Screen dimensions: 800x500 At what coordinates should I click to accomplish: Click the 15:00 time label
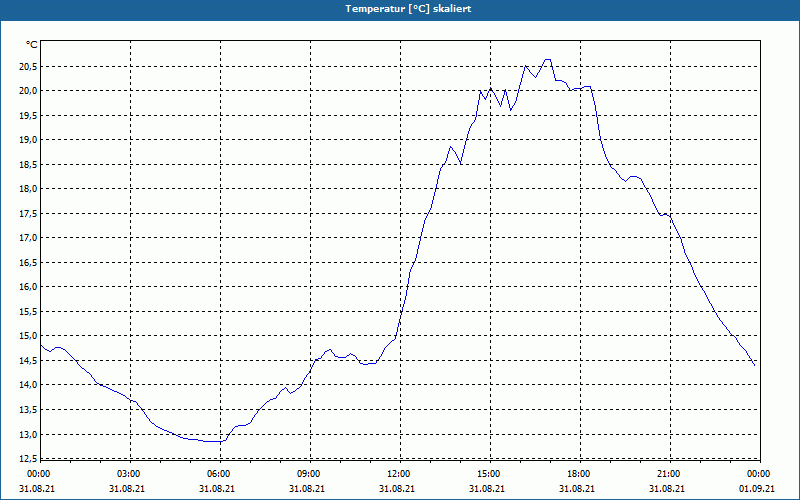[488, 474]
